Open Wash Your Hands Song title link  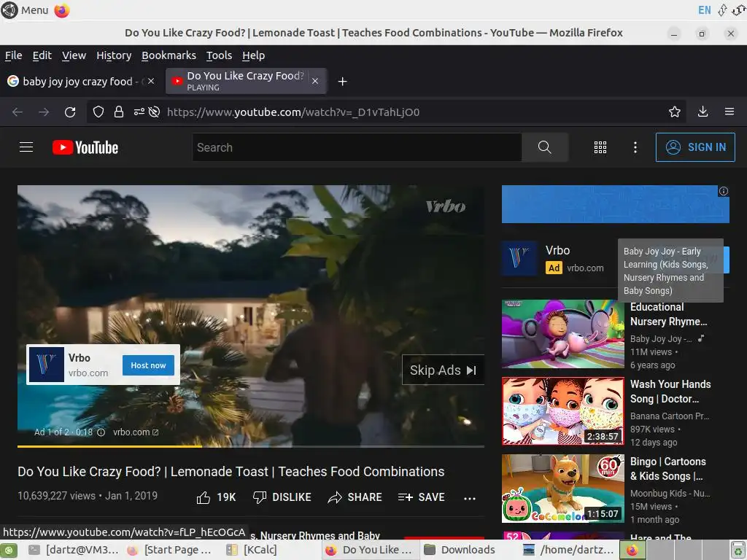(670, 392)
